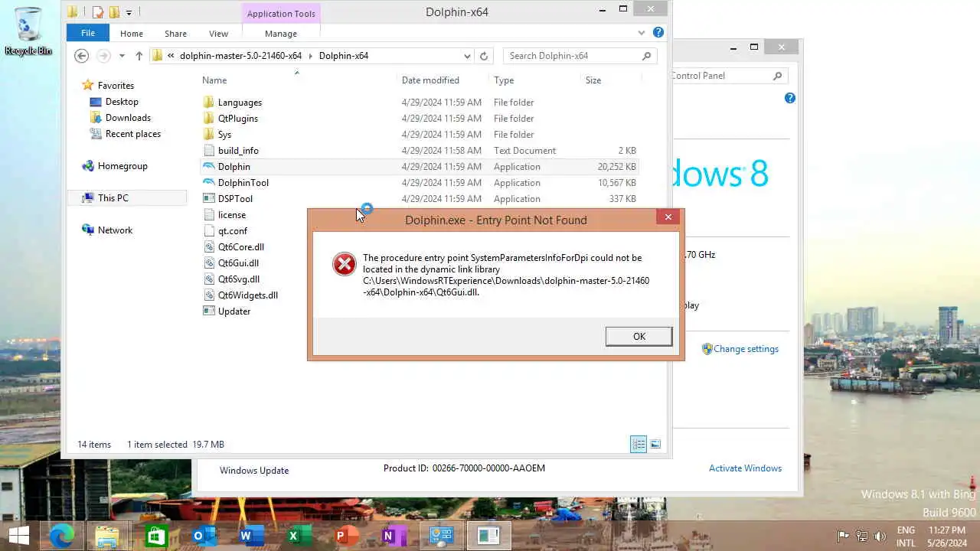Close the Dolphin.exe error dialog
Screen dimensions: 980x551
coord(668,217)
